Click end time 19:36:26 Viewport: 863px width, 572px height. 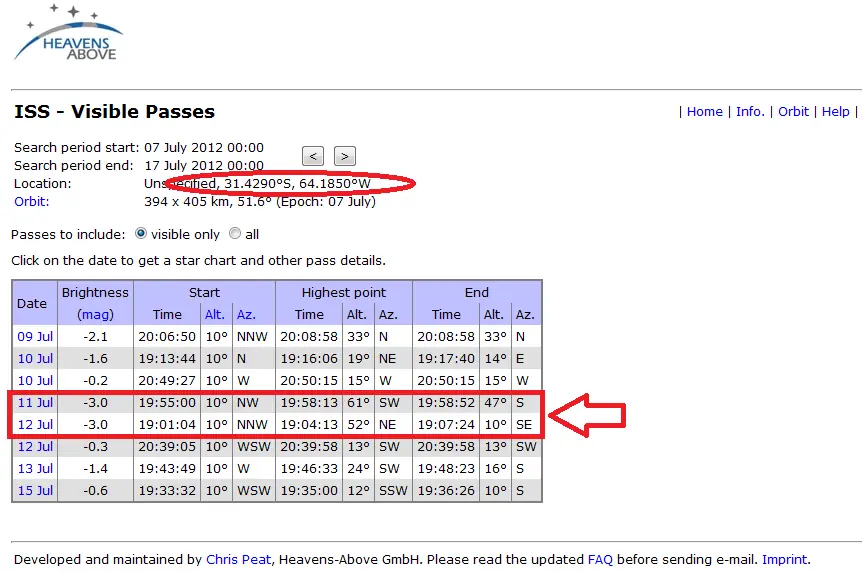[x=446, y=491]
